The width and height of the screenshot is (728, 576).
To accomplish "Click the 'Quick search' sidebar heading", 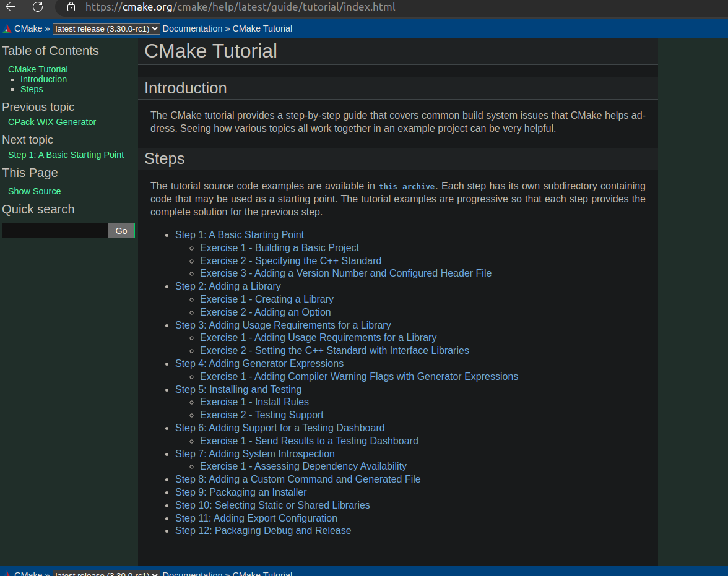I will pyautogui.click(x=38, y=209).
